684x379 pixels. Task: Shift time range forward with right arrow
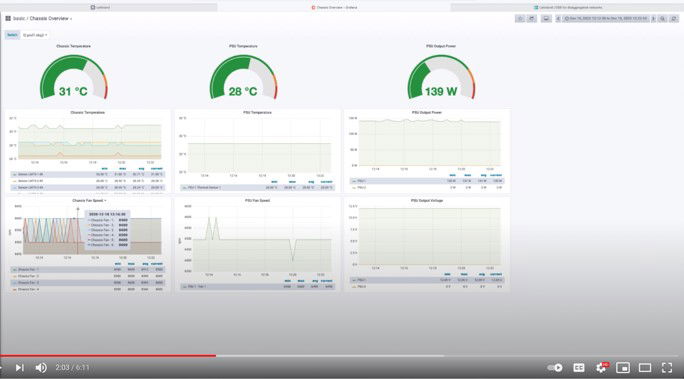coord(653,19)
